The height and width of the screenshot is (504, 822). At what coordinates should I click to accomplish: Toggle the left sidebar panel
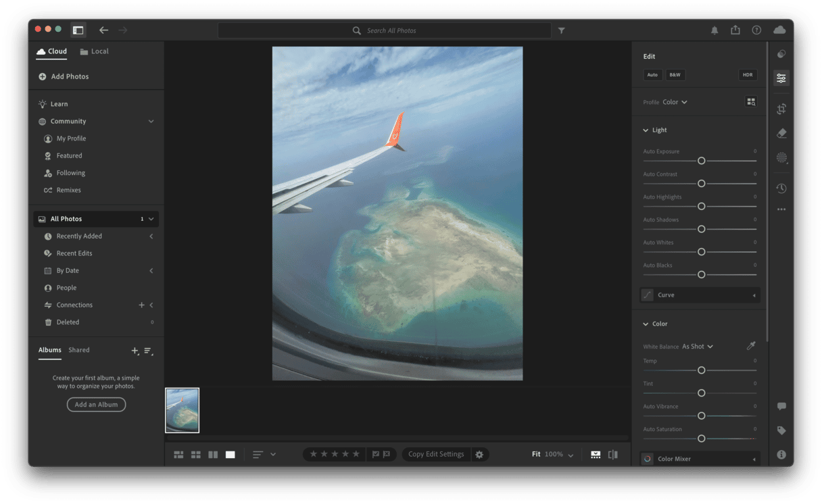point(78,30)
